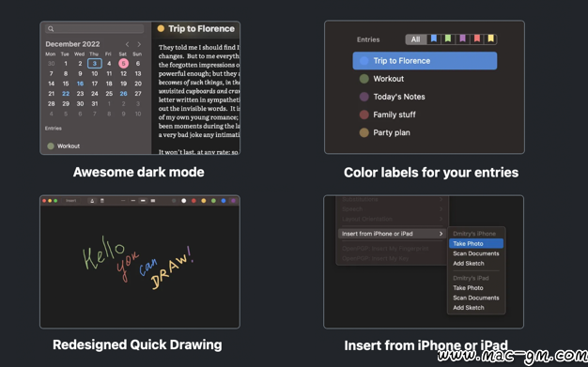Filter entries by blue flag label
This screenshot has width=588, height=367.
[434, 38]
